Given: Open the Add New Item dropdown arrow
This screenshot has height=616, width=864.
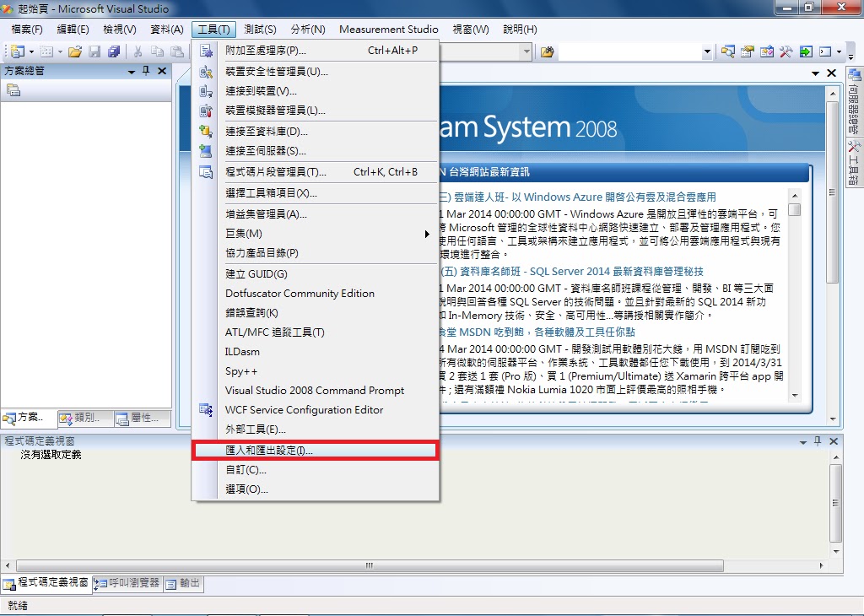Looking at the screenshot, I should click(60, 51).
